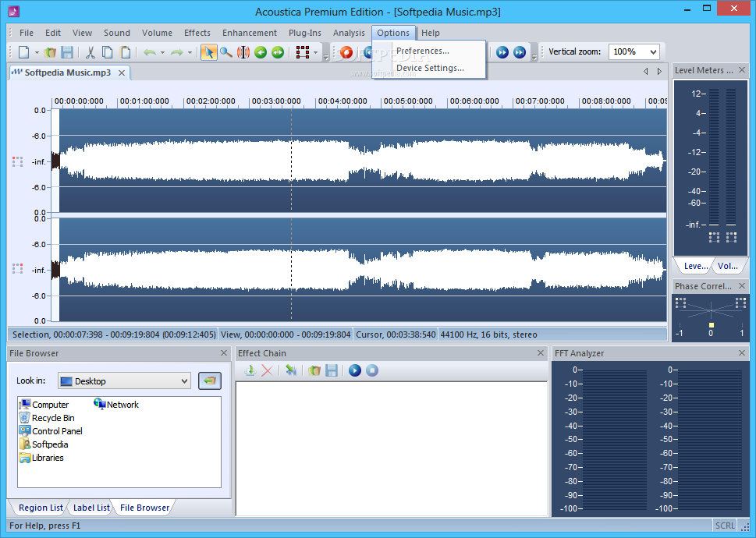
Task: Create a new file with the New icon
Action: click(x=23, y=52)
